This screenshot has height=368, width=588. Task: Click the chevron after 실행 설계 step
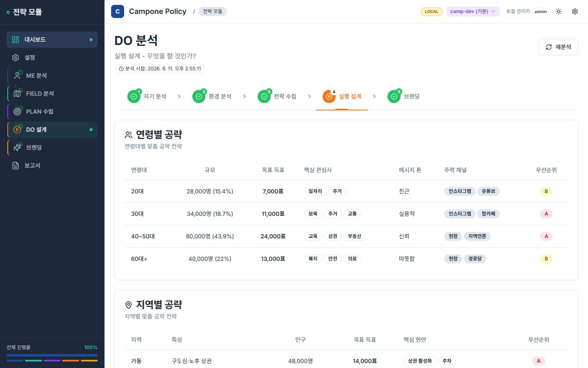coord(374,96)
